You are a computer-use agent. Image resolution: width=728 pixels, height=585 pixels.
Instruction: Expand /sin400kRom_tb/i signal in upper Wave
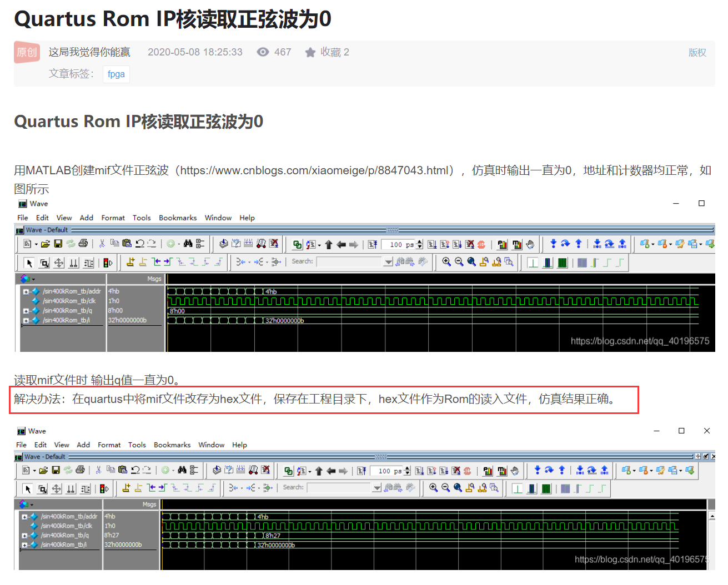tap(26, 320)
